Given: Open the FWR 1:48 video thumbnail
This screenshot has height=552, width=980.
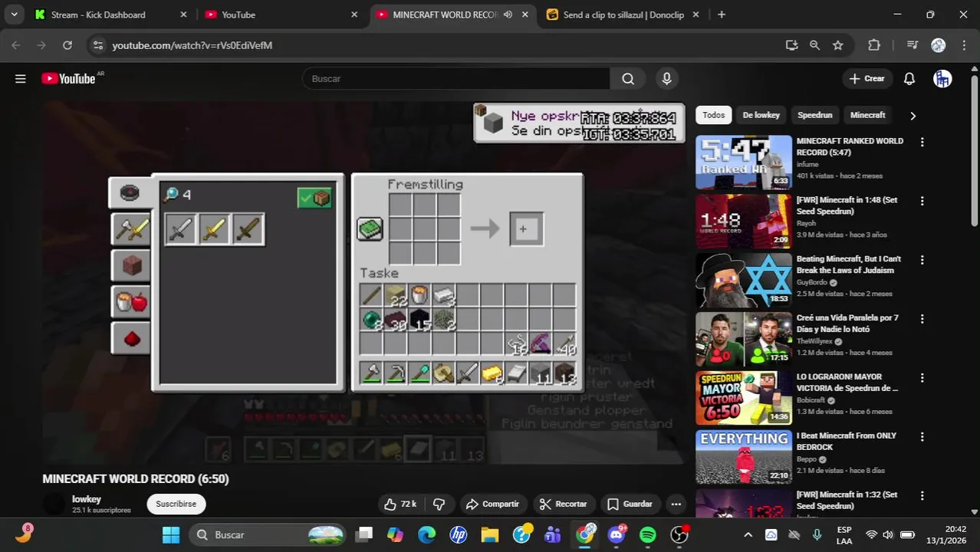Looking at the screenshot, I should [744, 222].
